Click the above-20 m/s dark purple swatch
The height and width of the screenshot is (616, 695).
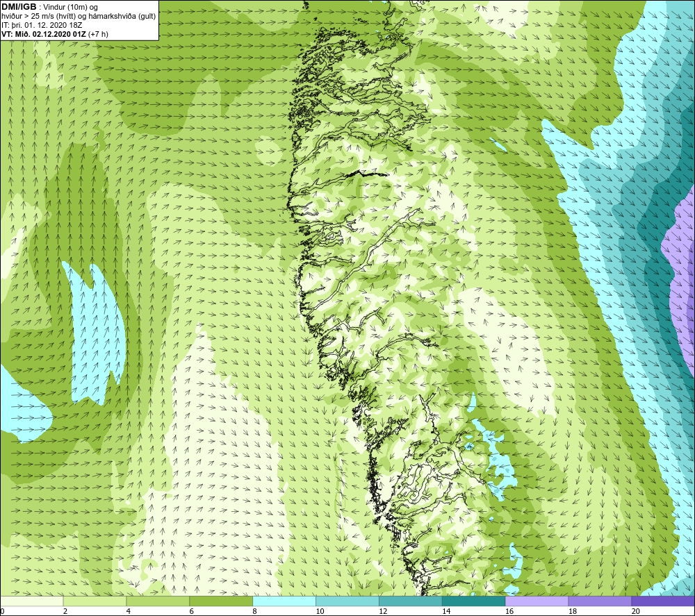[663, 601]
